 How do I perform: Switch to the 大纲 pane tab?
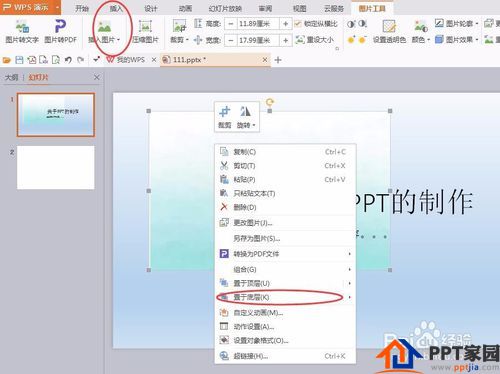(x=12, y=77)
